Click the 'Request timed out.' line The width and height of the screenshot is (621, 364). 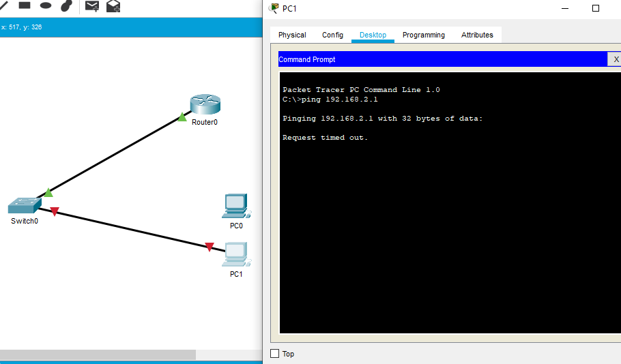point(325,138)
